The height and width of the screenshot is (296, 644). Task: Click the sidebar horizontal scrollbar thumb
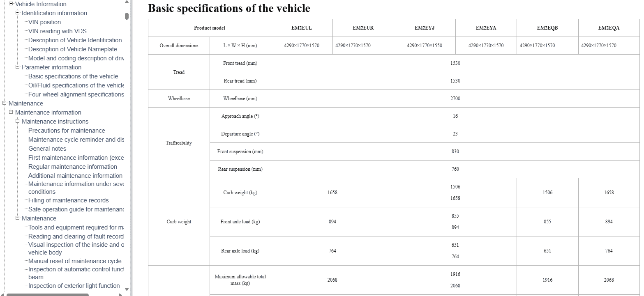[47, 294]
